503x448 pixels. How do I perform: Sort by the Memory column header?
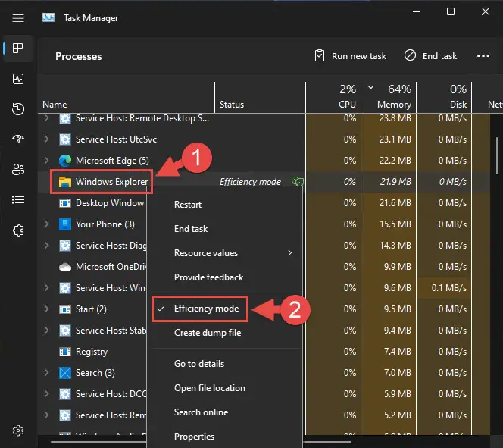pyautogui.click(x=389, y=98)
